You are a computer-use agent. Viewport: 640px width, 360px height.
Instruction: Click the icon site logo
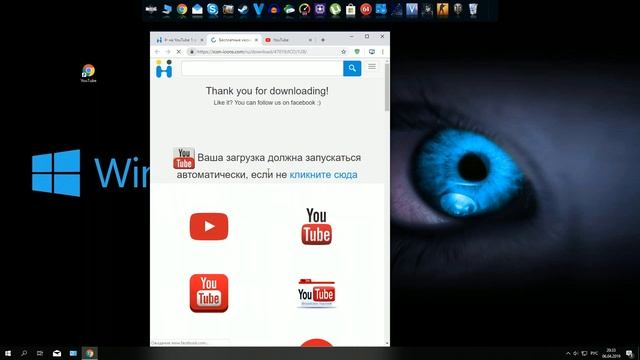[164, 68]
